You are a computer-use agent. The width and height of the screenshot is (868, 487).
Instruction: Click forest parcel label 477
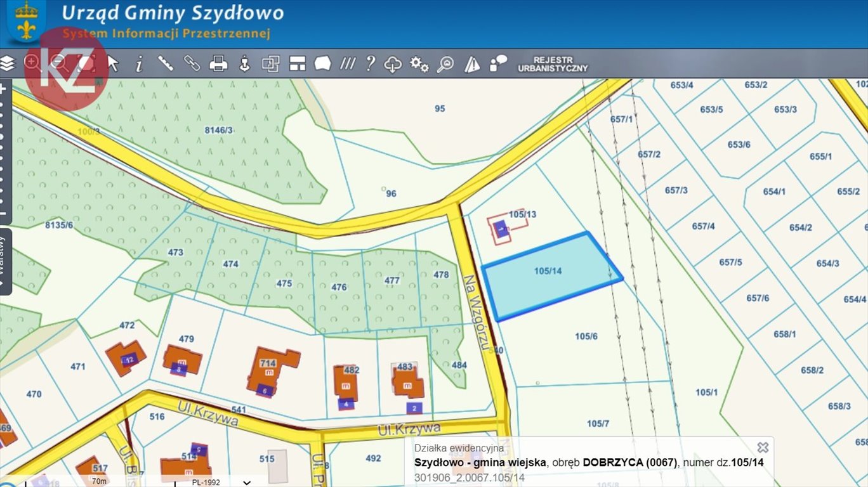(x=392, y=280)
